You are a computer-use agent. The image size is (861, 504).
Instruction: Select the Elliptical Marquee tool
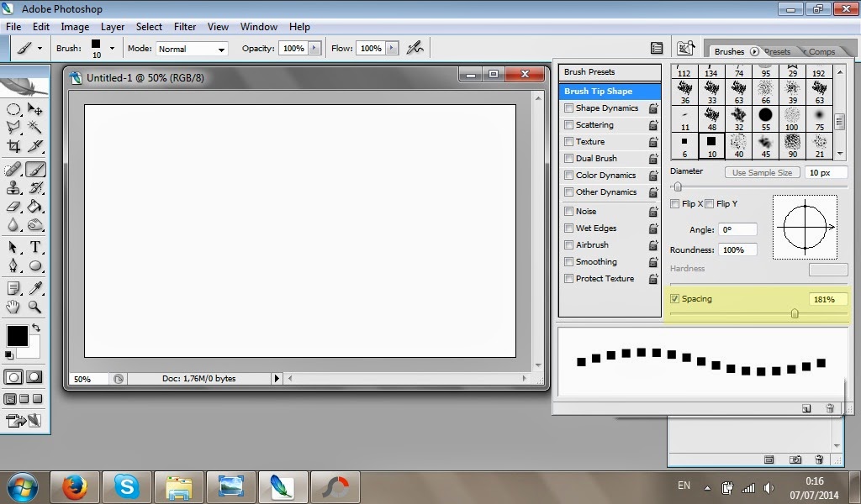coord(13,109)
